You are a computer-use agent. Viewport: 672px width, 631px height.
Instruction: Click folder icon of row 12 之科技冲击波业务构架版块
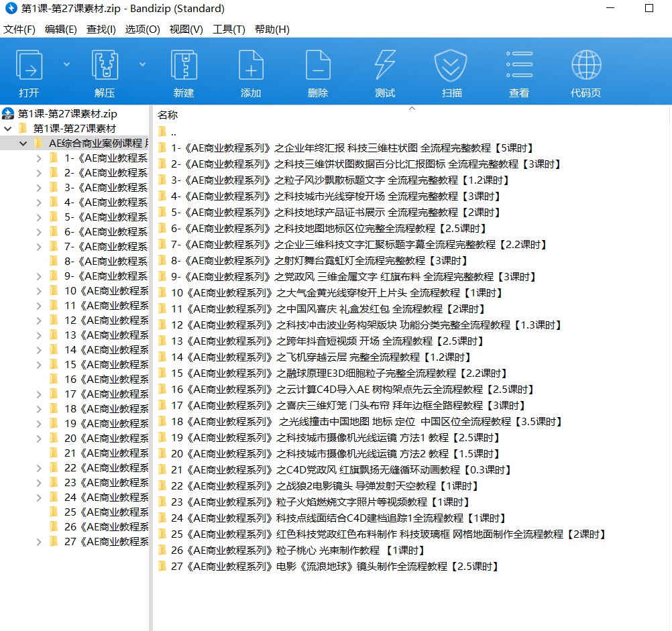pyautogui.click(x=162, y=325)
